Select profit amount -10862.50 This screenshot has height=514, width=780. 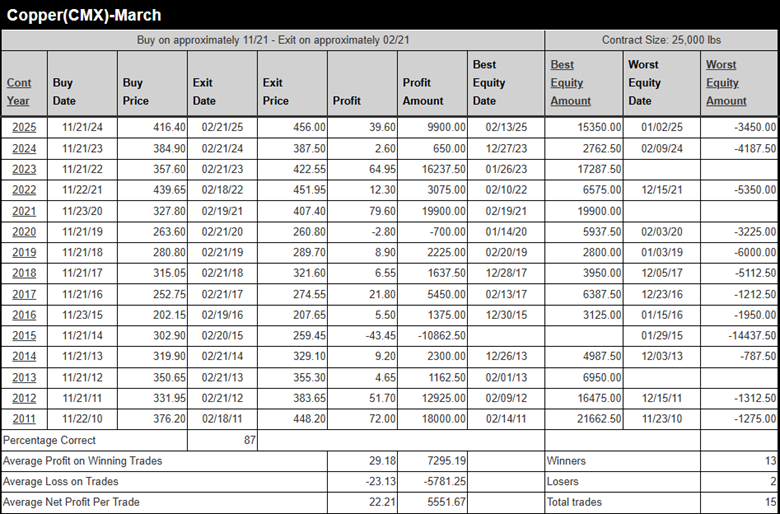coord(442,335)
